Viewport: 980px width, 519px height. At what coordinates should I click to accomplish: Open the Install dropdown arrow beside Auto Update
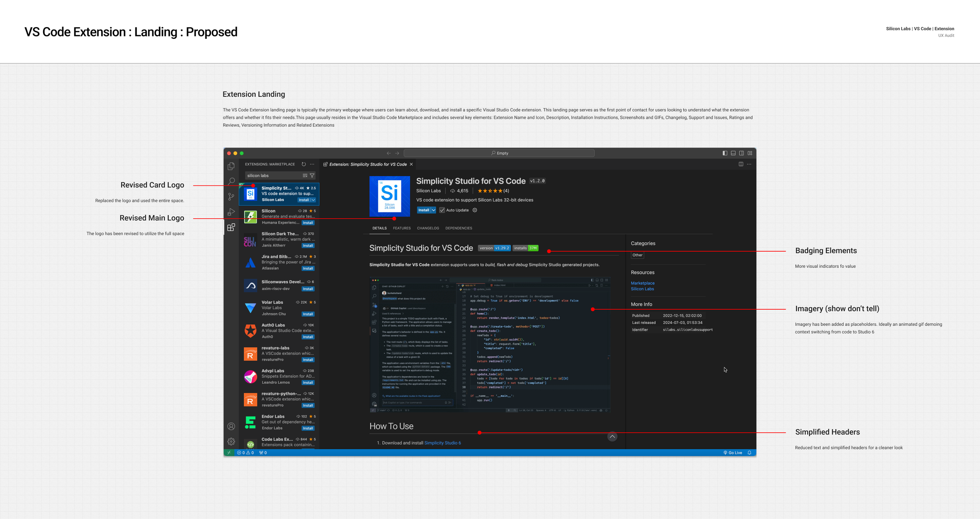pyautogui.click(x=434, y=210)
